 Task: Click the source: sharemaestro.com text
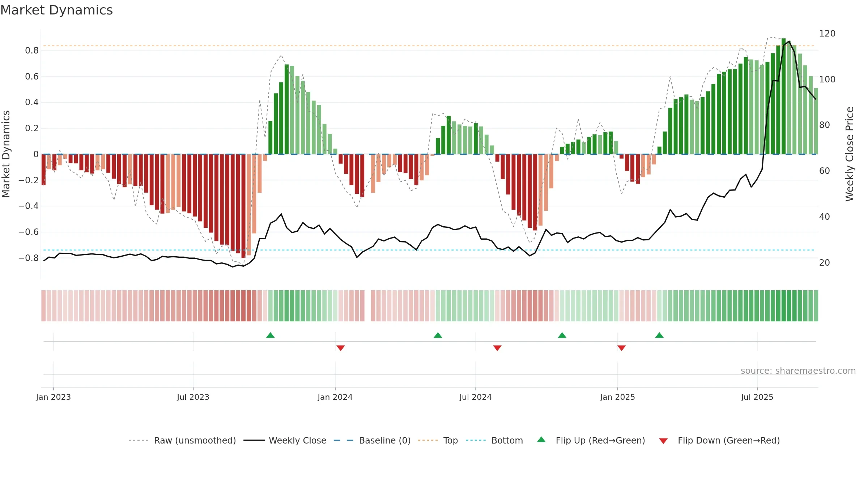tap(798, 371)
